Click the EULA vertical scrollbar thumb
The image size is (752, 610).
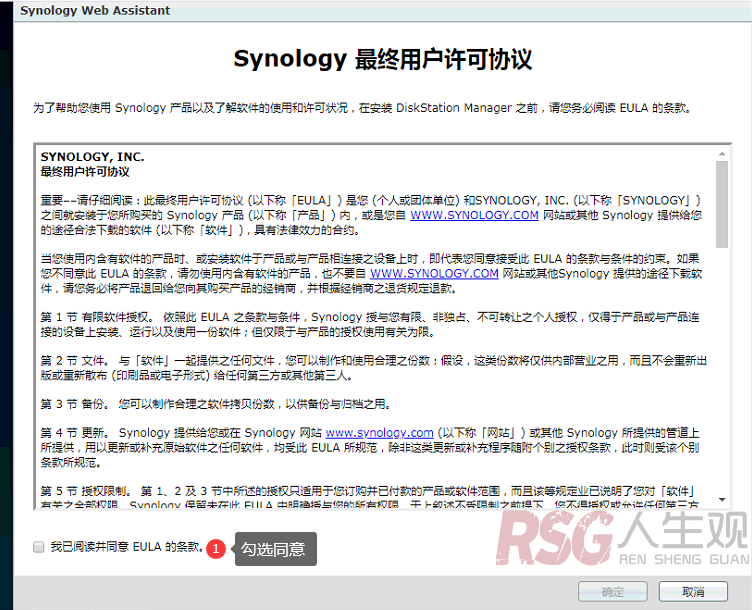coord(722,204)
